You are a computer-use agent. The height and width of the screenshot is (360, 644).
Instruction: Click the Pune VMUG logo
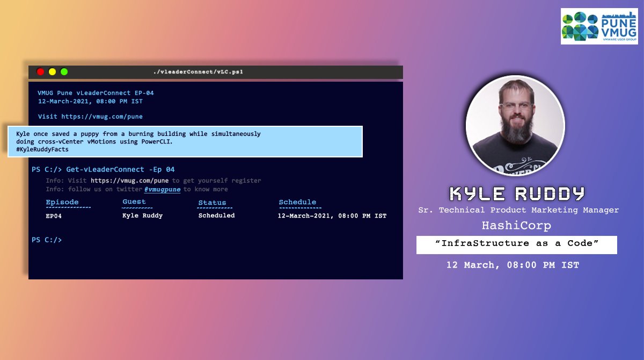[599, 25]
